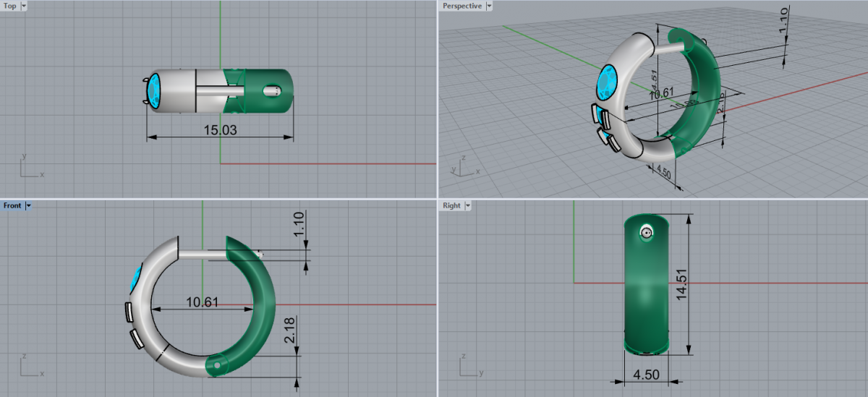The height and width of the screenshot is (397, 868).
Task: Select the 10.61 dimension in Front view
Action: (202, 302)
